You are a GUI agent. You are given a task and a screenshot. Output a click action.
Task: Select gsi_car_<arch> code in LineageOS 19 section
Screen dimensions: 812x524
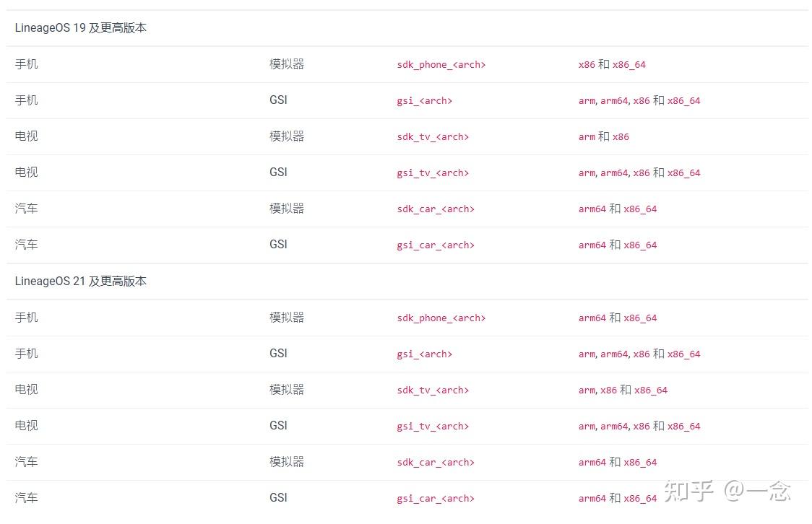coord(436,245)
